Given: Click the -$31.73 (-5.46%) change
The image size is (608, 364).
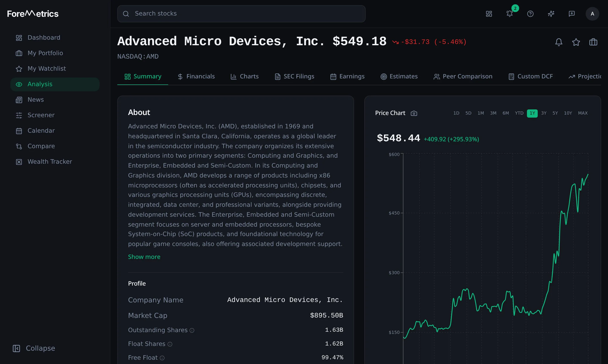Looking at the screenshot, I should click(x=429, y=42).
